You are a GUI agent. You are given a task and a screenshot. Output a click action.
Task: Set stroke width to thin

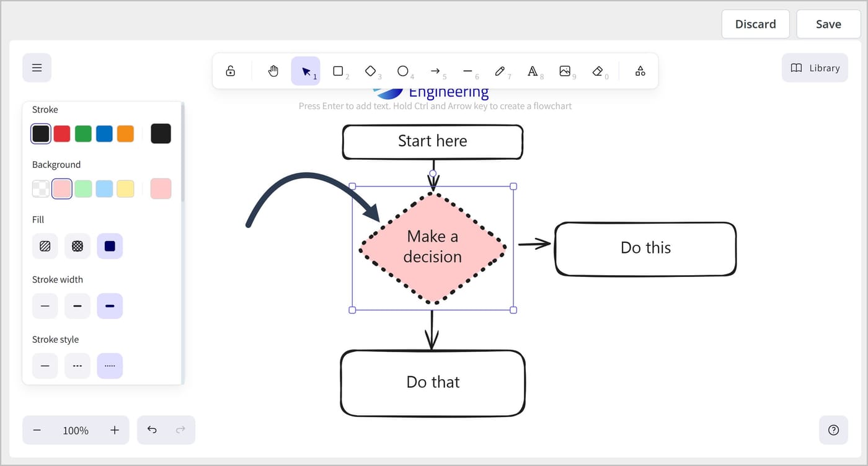pyautogui.click(x=45, y=306)
